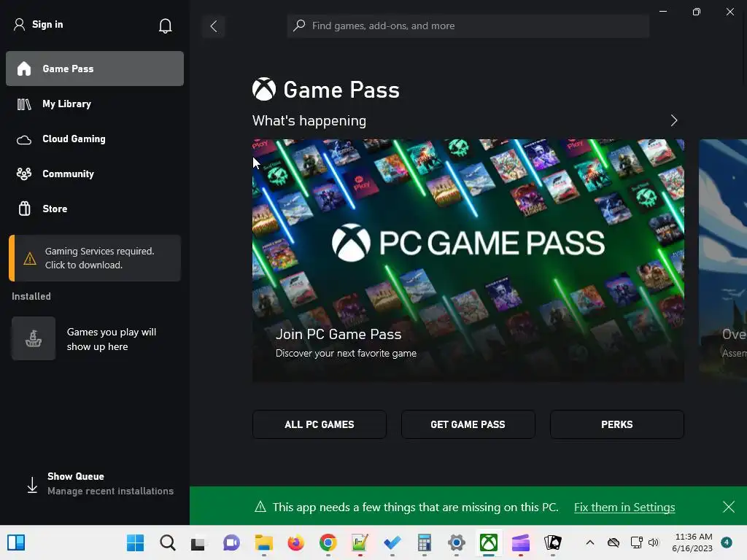The image size is (747, 560).
Task: Click the GET GAME PASS button
Action: point(468,424)
